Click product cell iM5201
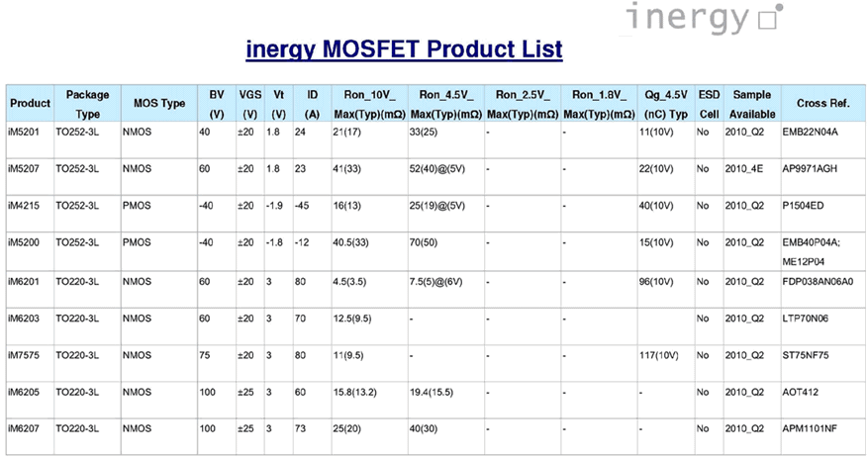868x458 pixels. point(24,133)
